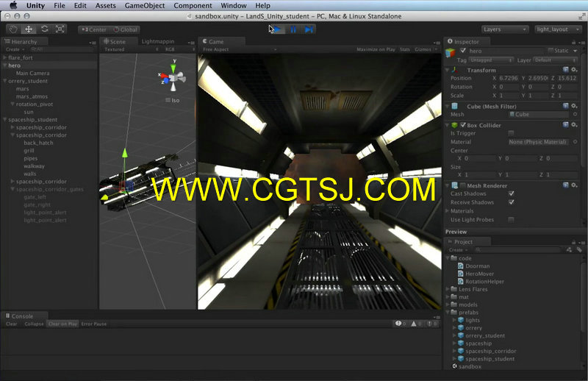The height and width of the screenshot is (381, 588).
Task: Select back_hatch in the Hierarchy
Action: point(38,143)
